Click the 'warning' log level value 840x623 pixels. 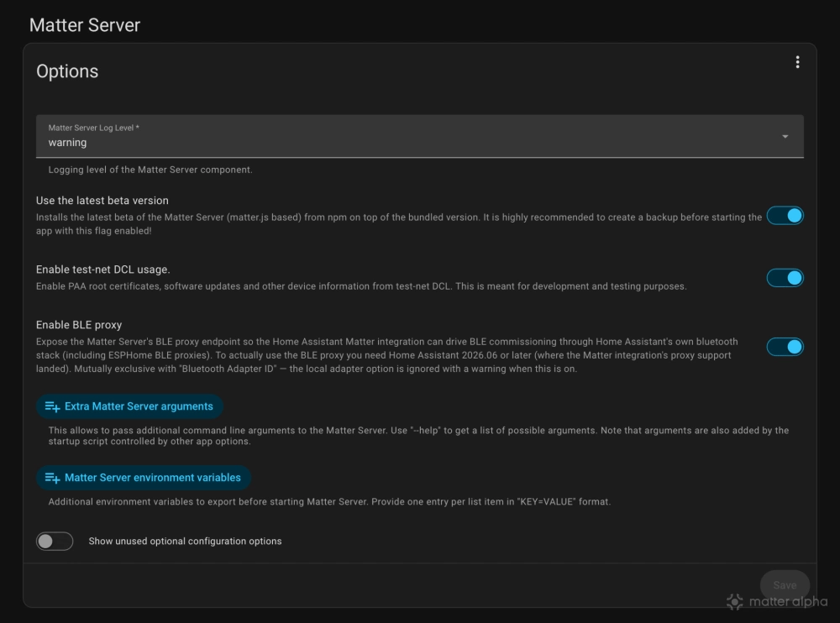click(67, 143)
